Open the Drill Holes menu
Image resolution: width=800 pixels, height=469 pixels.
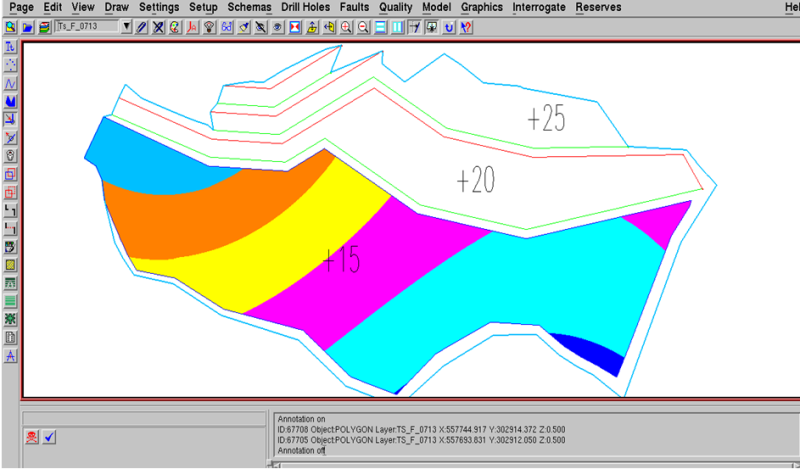305,7
